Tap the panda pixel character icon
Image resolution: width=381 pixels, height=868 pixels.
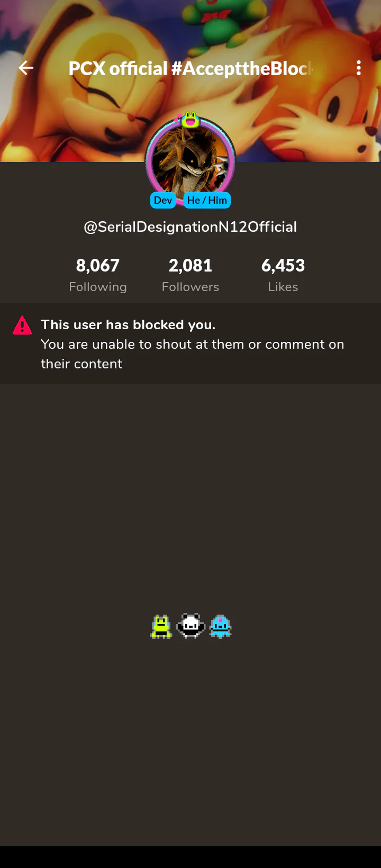click(x=190, y=626)
